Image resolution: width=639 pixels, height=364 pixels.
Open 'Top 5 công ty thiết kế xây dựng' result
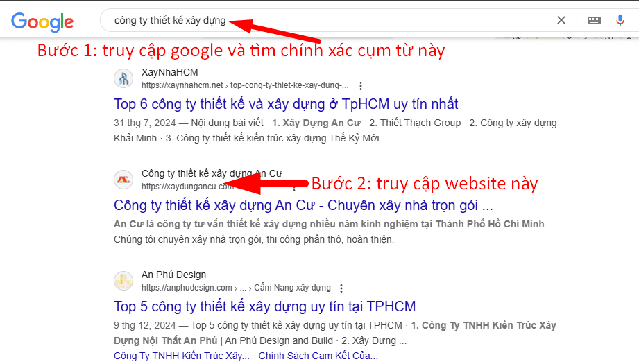tap(264, 306)
